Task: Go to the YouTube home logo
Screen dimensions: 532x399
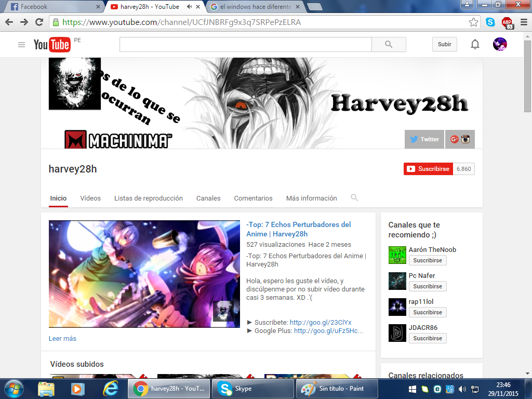Action: click(x=52, y=45)
